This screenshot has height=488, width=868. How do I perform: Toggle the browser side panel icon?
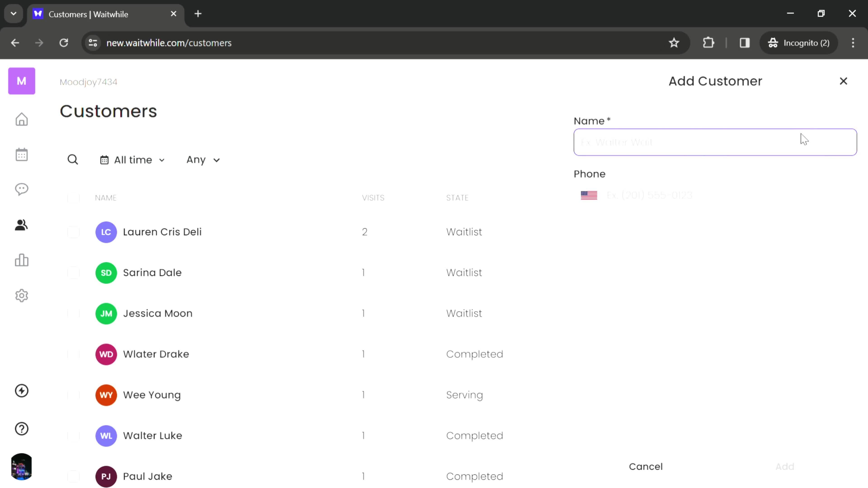[744, 43]
